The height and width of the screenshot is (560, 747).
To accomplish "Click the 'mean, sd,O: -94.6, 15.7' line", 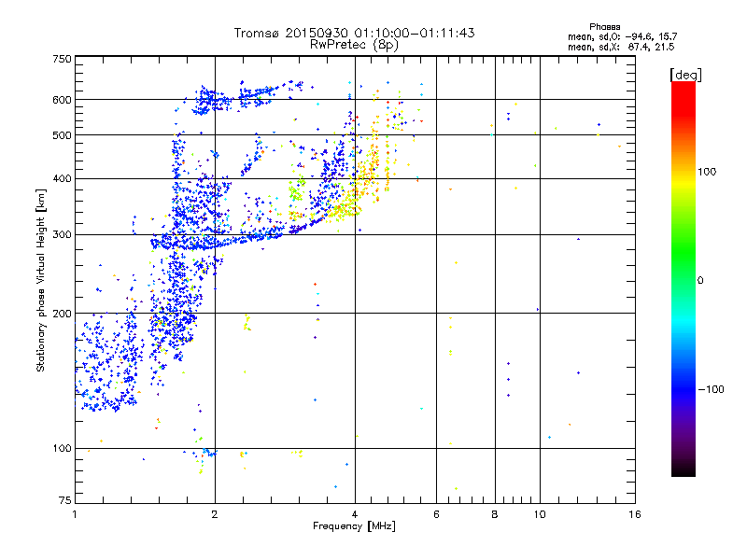I will pyautogui.click(x=622, y=36).
